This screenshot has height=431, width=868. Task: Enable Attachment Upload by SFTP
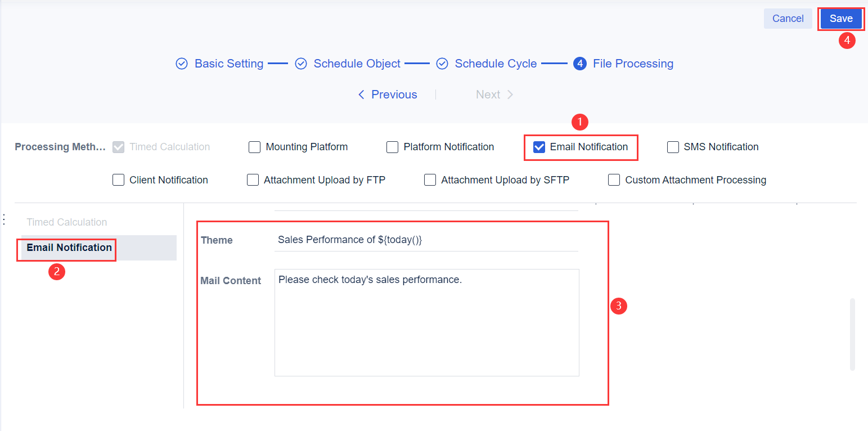430,179
